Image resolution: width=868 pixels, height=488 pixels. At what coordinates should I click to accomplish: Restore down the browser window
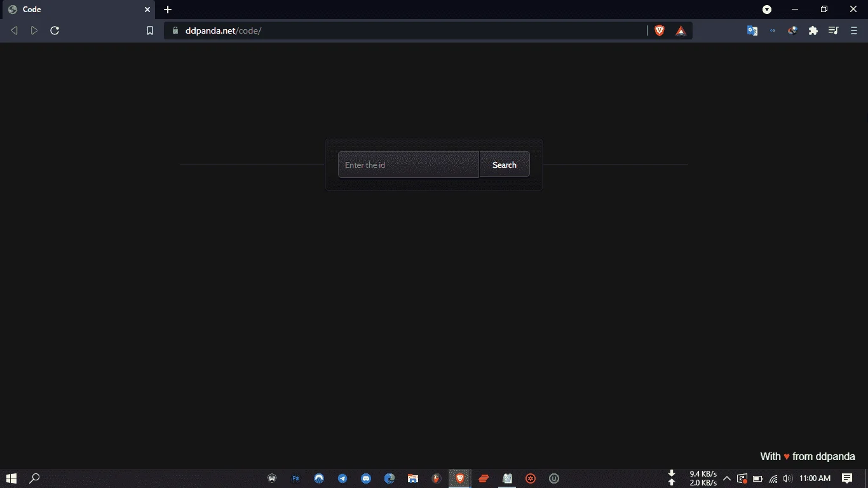tap(824, 10)
